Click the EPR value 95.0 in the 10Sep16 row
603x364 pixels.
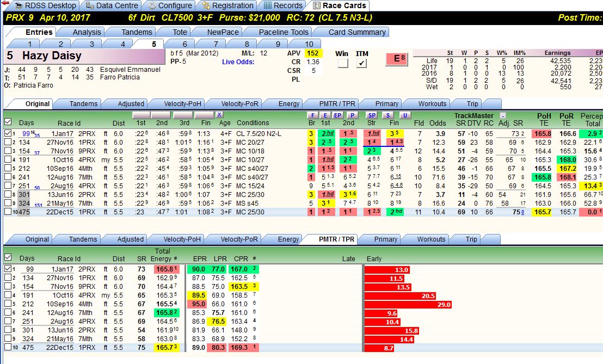click(x=199, y=304)
